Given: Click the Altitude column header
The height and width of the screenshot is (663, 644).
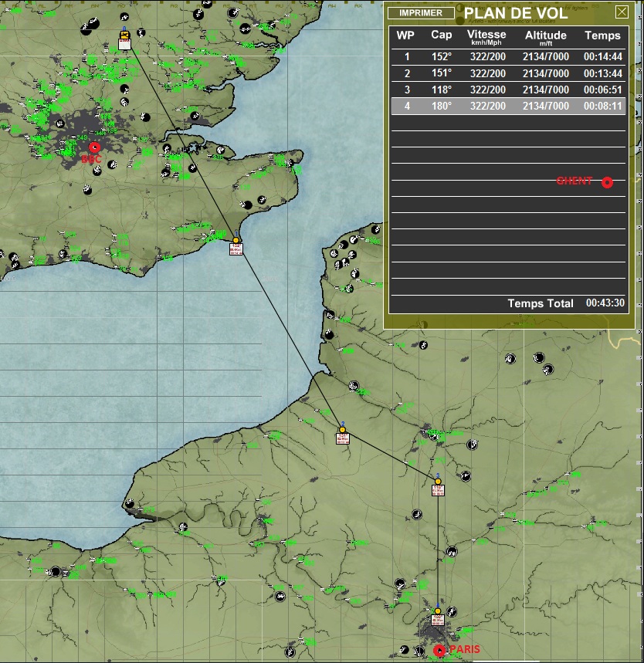Looking at the screenshot, I should (546, 38).
